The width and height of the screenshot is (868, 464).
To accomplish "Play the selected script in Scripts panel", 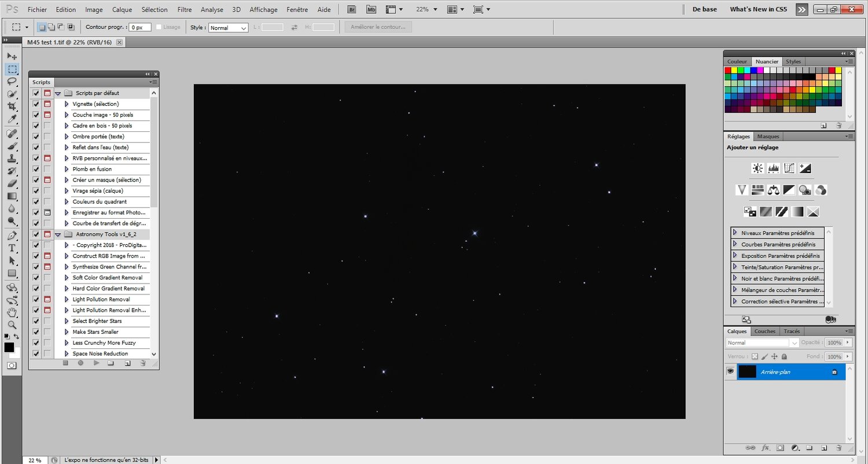I will pos(97,363).
